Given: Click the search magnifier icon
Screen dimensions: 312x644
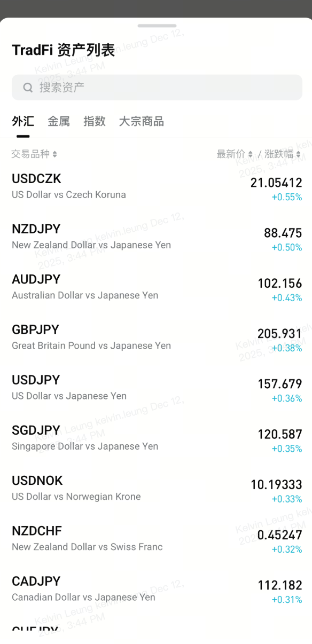Looking at the screenshot, I should click(27, 87).
